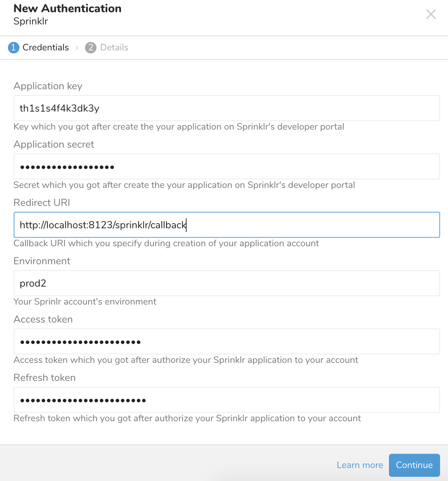Close the New Authentication dialog
Image resolution: width=448 pixels, height=481 pixels.
pyautogui.click(x=431, y=14)
